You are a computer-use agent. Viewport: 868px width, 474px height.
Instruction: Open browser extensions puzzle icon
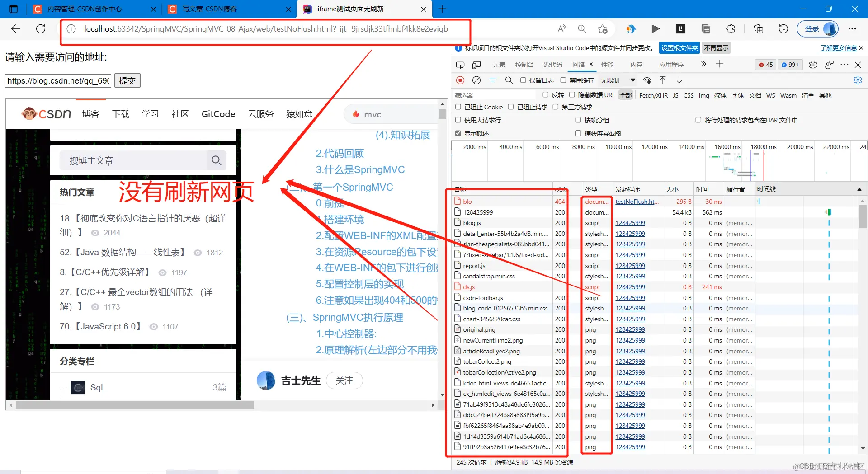pos(731,29)
